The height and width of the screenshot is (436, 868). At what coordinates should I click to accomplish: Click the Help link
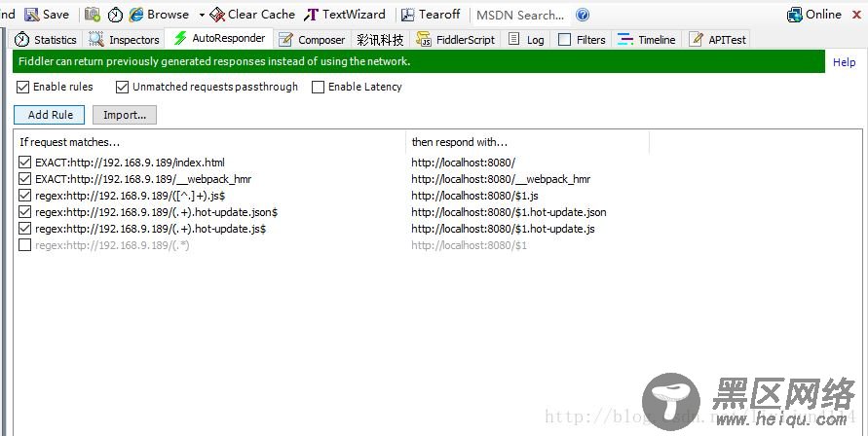[x=844, y=62]
